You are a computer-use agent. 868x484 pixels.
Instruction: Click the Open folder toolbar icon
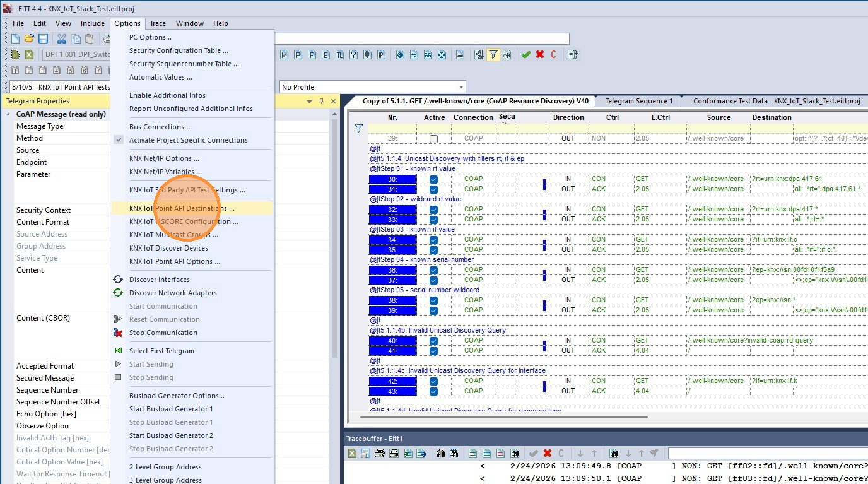point(29,38)
